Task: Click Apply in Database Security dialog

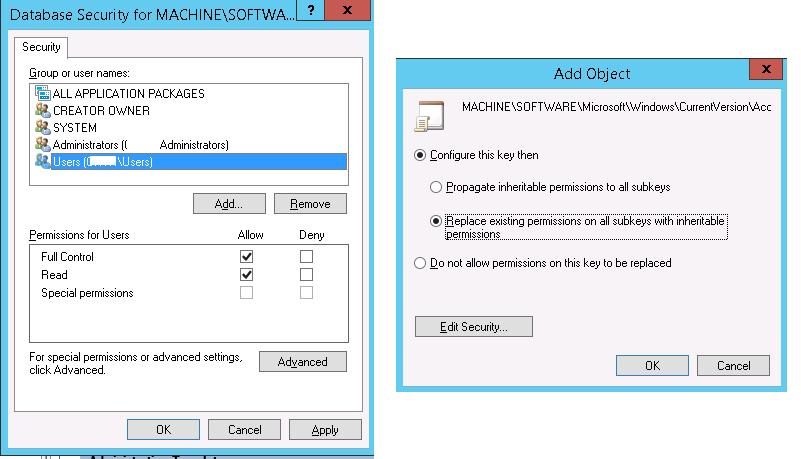Action: pos(325,429)
